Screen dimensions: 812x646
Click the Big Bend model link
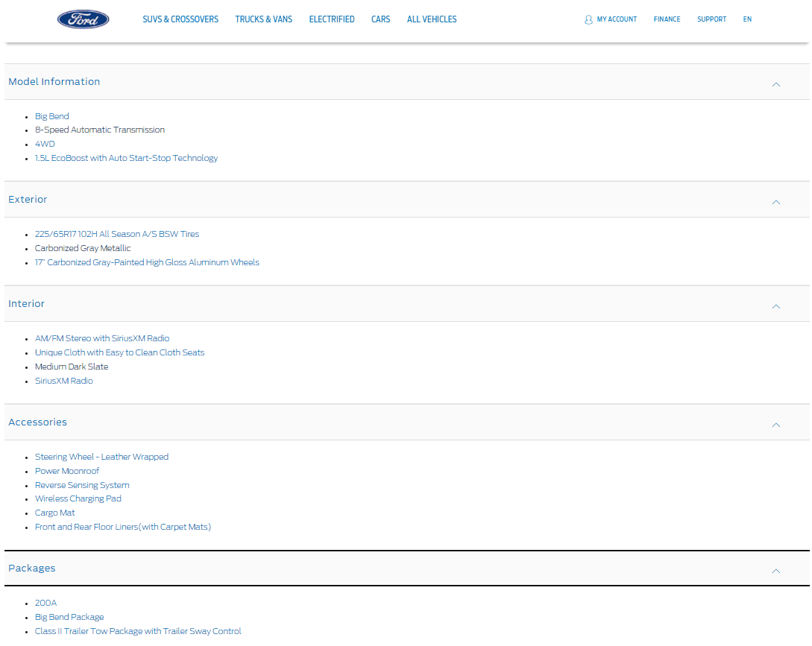coord(52,116)
